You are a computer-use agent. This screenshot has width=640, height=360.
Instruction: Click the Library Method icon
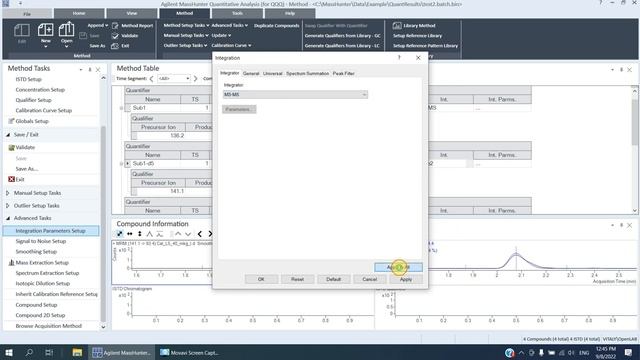coord(397,25)
